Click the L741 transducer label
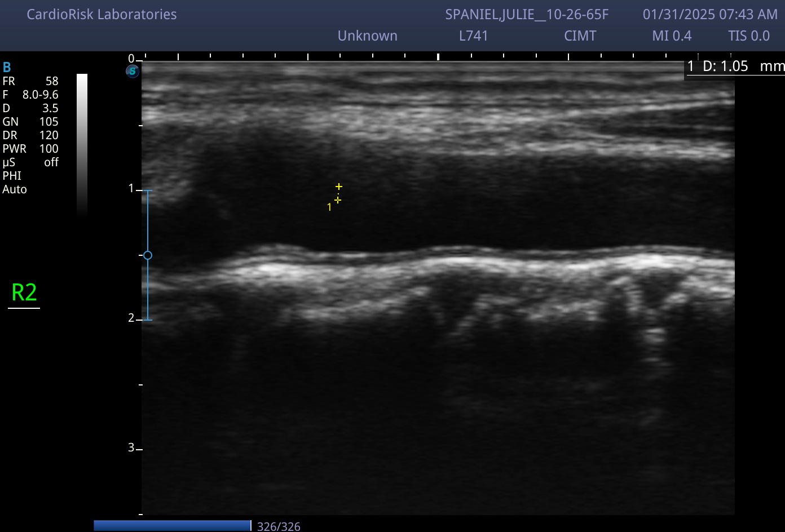Image resolution: width=785 pixels, height=532 pixels. (x=474, y=36)
